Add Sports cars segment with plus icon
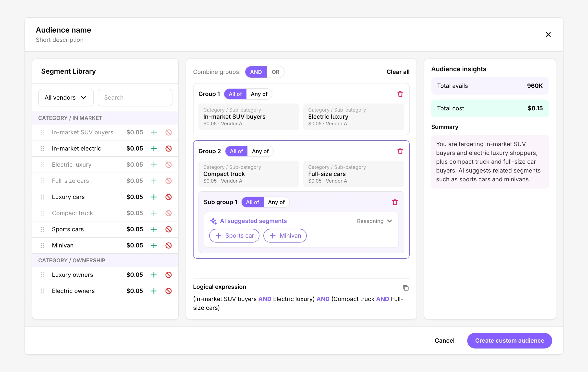Image resolution: width=588 pixels, height=372 pixels. click(x=154, y=229)
